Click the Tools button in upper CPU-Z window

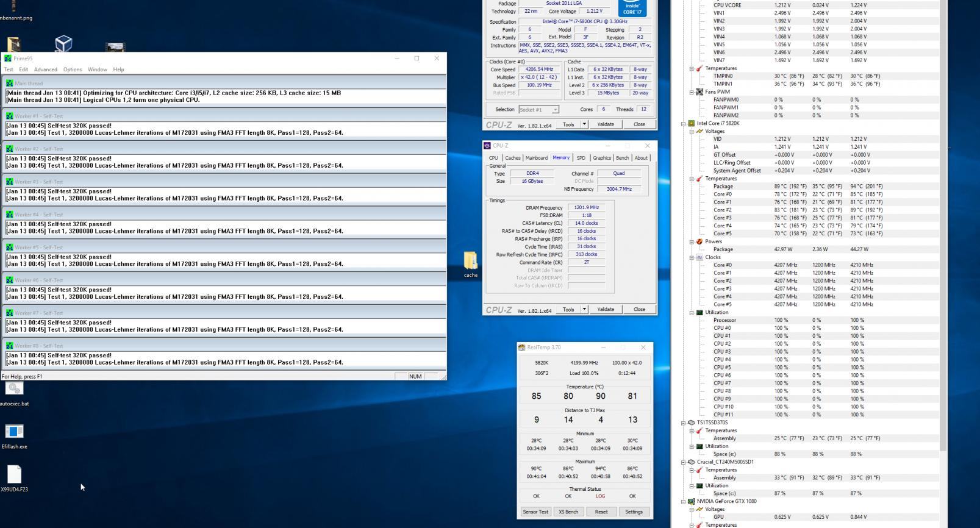(x=568, y=124)
